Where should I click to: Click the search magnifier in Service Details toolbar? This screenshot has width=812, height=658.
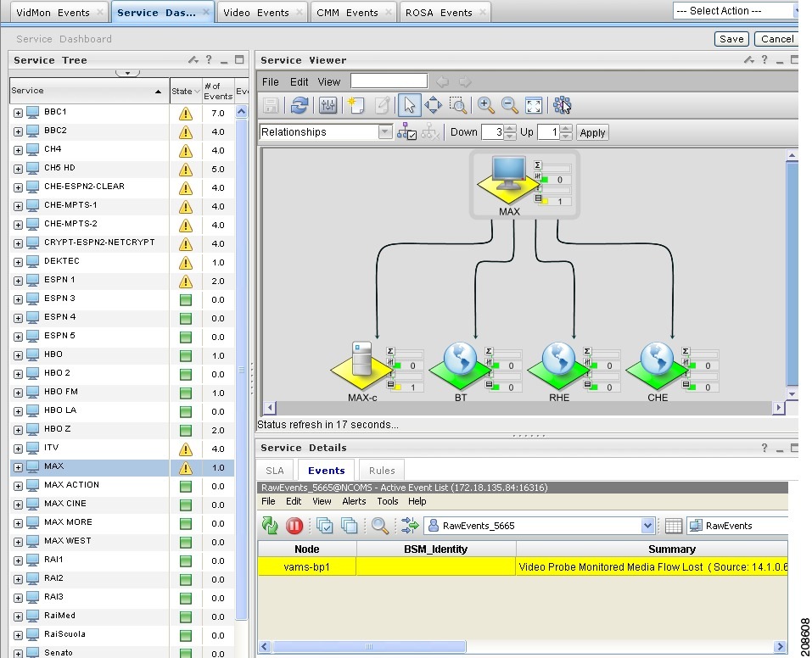(381, 526)
